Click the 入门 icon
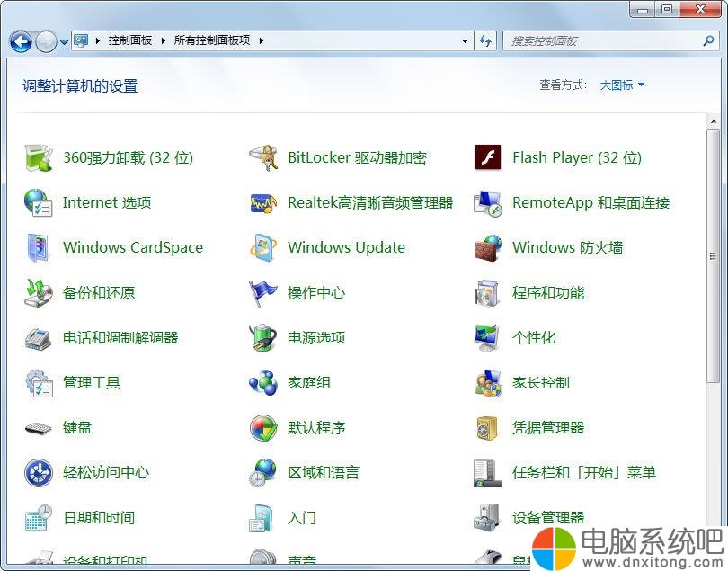Image resolution: width=728 pixels, height=571 pixels. click(262, 518)
